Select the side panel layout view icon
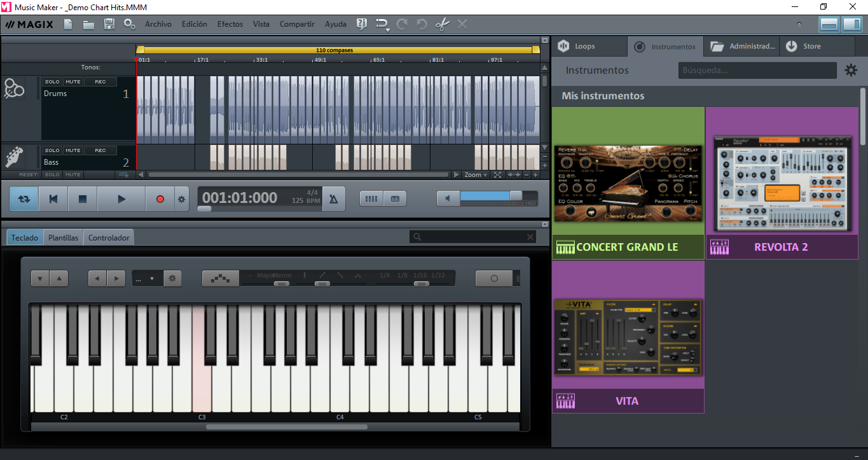 [x=851, y=24]
